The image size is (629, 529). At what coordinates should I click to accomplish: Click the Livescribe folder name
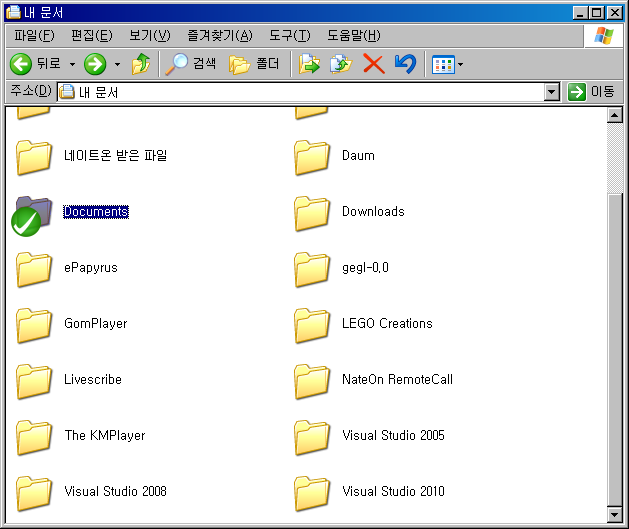tap(93, 379)
